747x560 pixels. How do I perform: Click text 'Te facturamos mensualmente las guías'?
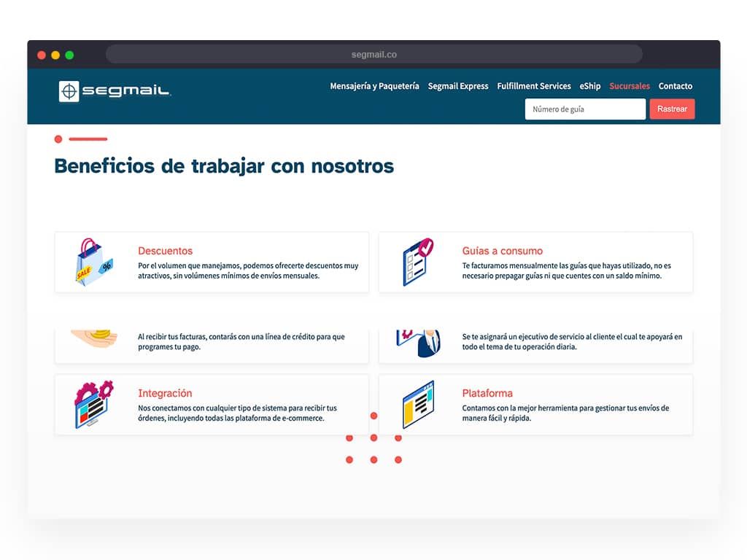coord(524,265)
